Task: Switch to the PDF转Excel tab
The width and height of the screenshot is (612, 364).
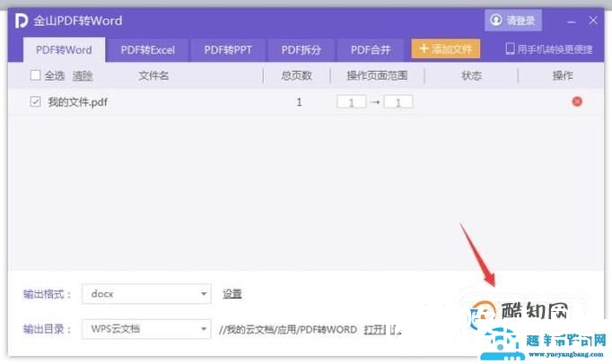Action: click(x=147, y=50)
